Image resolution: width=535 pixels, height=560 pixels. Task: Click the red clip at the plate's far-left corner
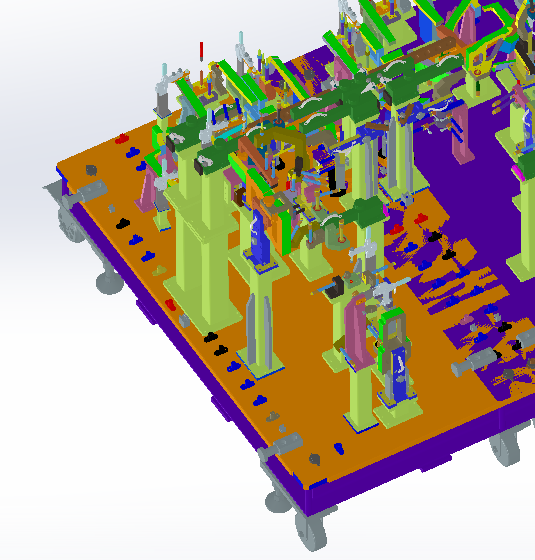pos(122,139)
